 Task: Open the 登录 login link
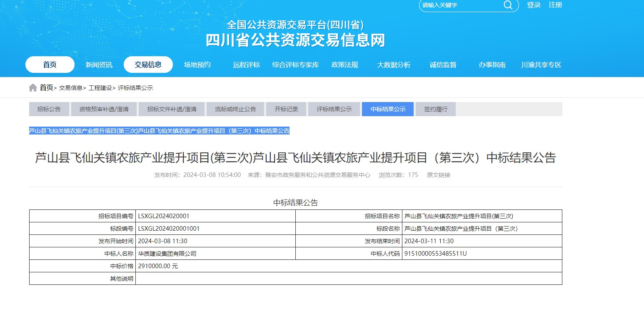(x=534, y=5)
